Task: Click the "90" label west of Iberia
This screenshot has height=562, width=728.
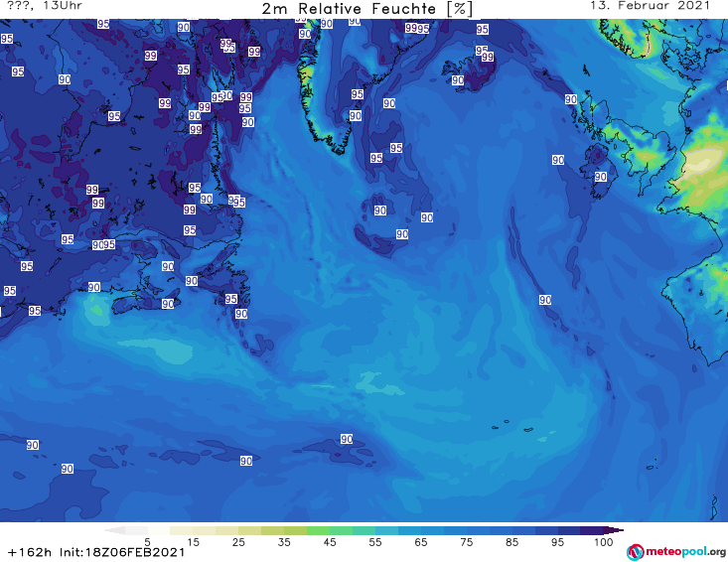Action: pyautogui.click(x=545, y=300)
